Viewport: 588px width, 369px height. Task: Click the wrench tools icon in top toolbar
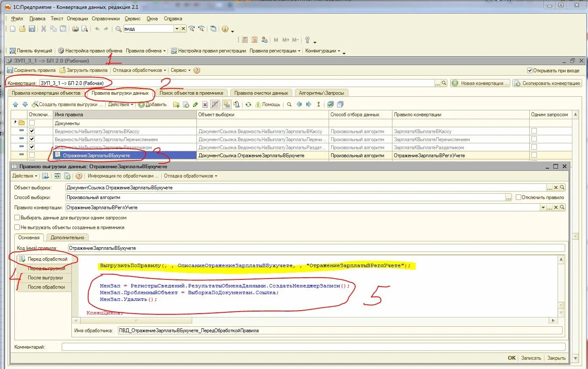[308, 40]
